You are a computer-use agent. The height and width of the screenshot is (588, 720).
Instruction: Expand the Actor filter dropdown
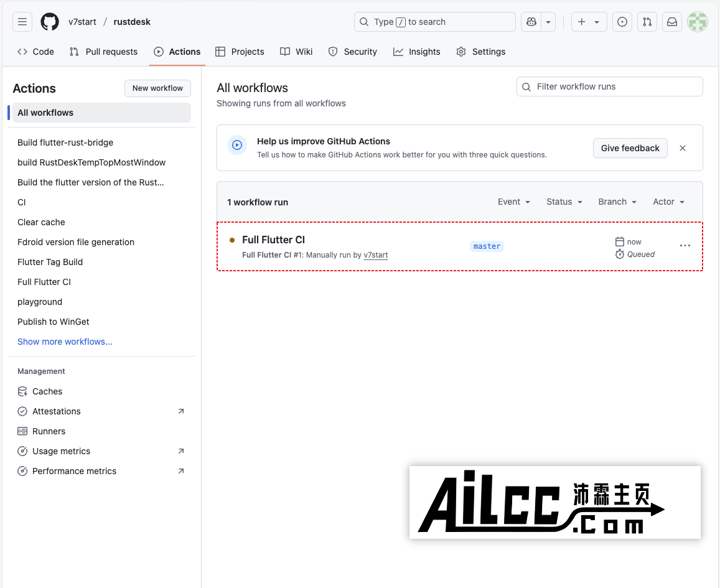668,202
